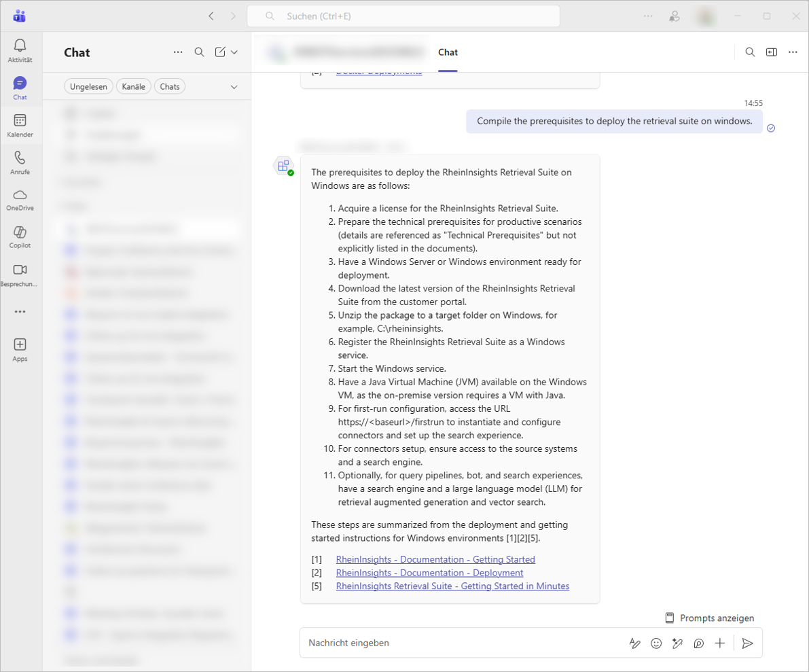This screenshot has width=809, height=672.
Task: Open the Kalender from sidebar
Action: 20,125
